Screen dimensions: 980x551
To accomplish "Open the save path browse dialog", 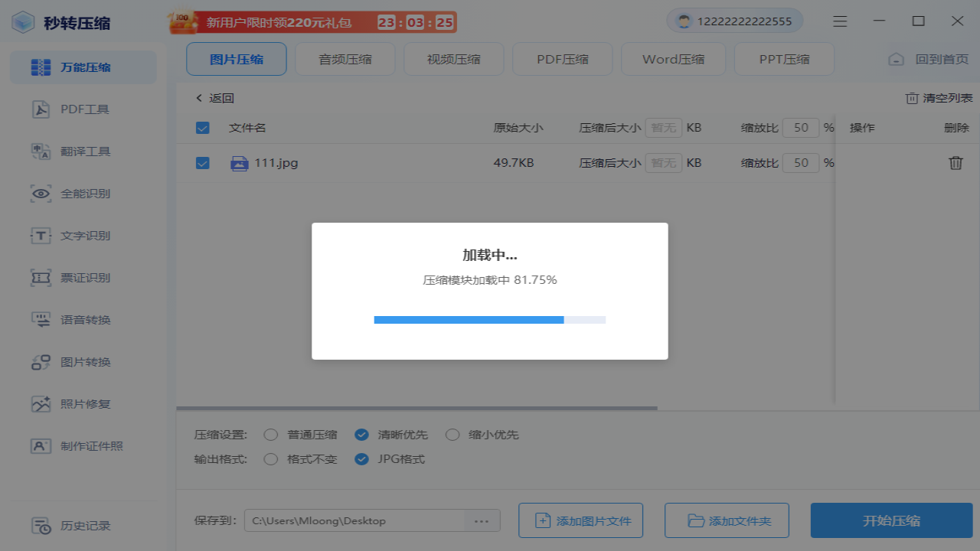I will [x=481, y=520].
